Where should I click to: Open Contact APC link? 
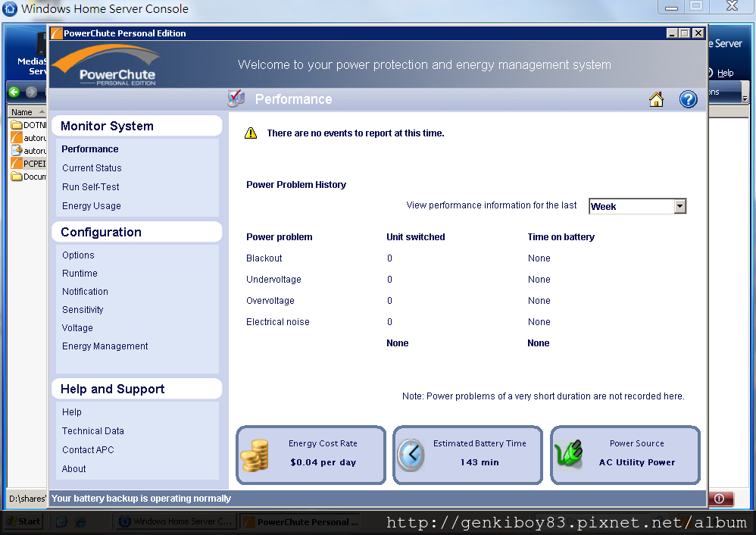coord(88,449)
